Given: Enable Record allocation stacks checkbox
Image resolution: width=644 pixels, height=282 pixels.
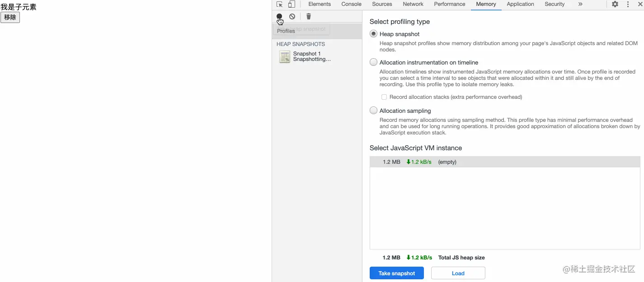Looking at the screenshot, I should (384, 97).
